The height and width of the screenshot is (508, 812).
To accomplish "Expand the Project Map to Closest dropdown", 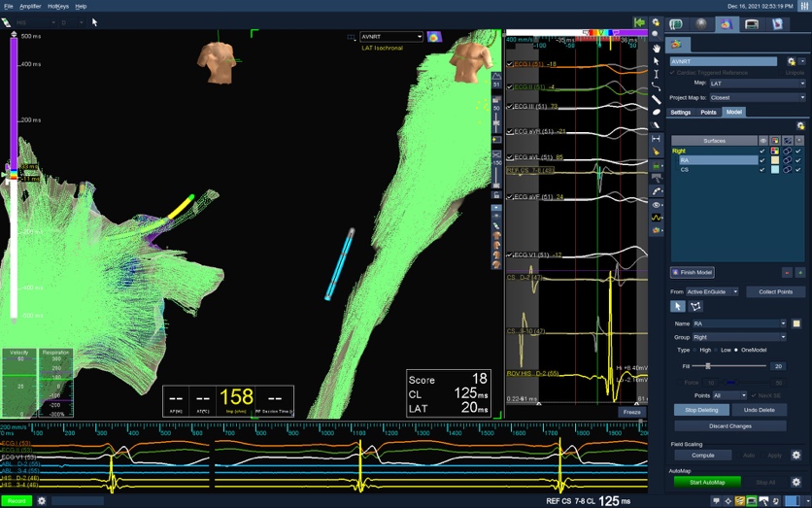I will click(x=756, y=97).
